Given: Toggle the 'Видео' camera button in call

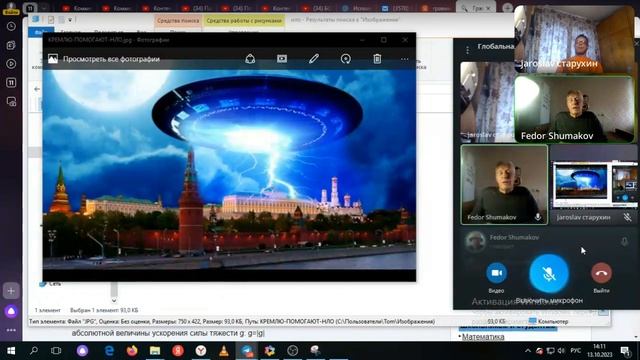Looking at the screenshot, I should click(x=496, y=273).
